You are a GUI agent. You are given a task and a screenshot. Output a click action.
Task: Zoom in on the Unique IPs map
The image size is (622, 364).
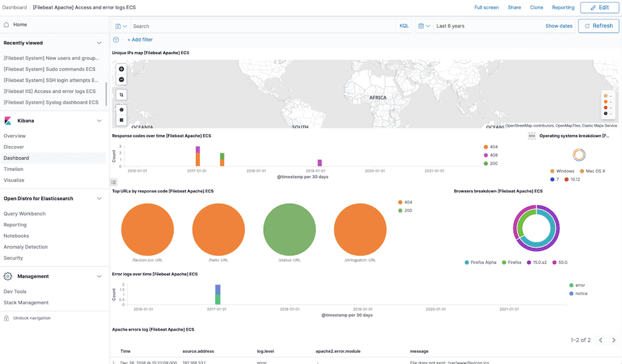(x=121, y=69)
